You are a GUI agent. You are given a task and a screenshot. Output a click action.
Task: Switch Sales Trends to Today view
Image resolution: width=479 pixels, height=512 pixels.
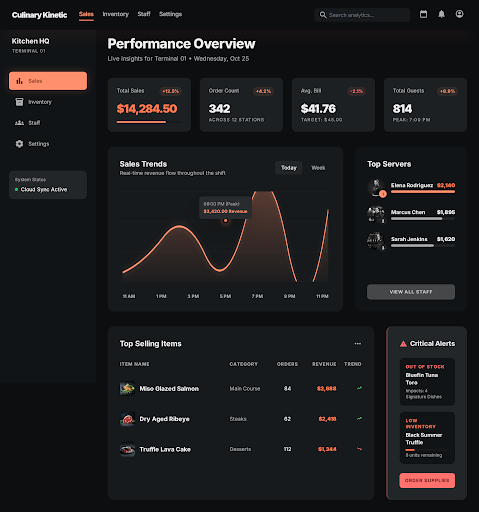coord(289,168)
